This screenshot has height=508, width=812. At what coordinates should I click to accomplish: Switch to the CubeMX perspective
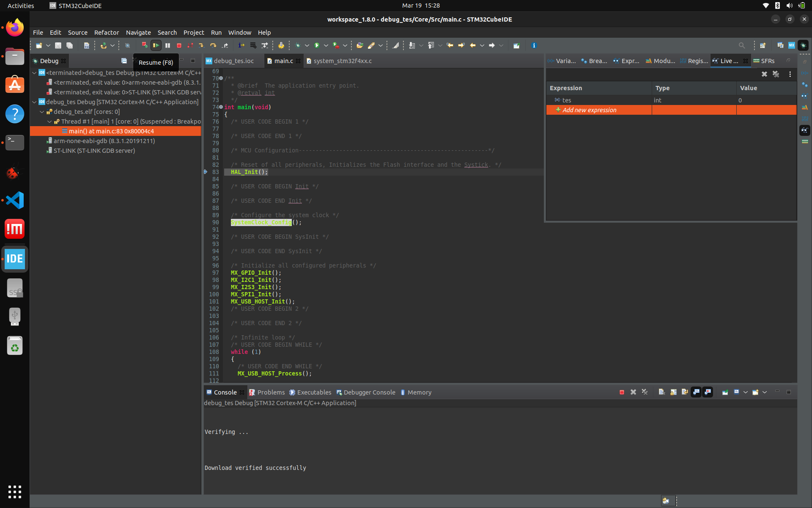click(792, 45)
